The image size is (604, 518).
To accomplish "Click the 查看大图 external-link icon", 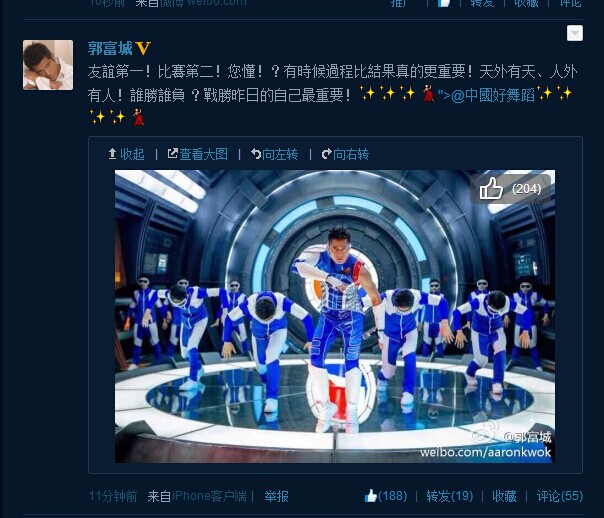I will [173, 154].
